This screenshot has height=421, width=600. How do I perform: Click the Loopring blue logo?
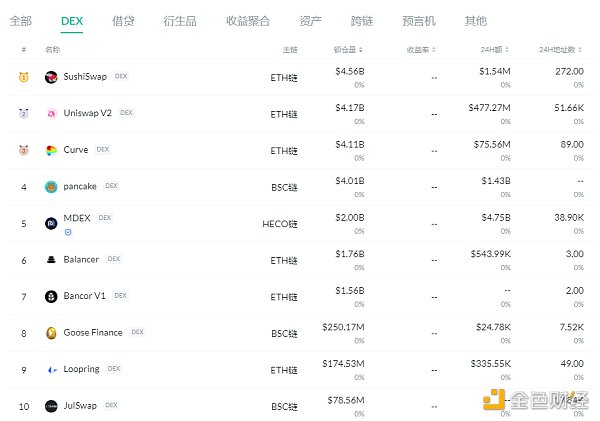tap(51, 369)
